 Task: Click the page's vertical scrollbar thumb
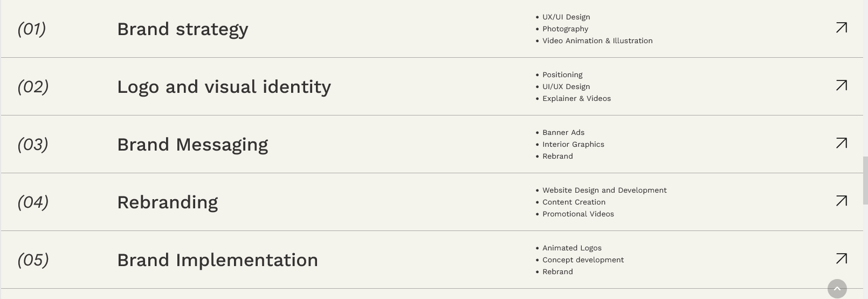(x=865, y=180)
